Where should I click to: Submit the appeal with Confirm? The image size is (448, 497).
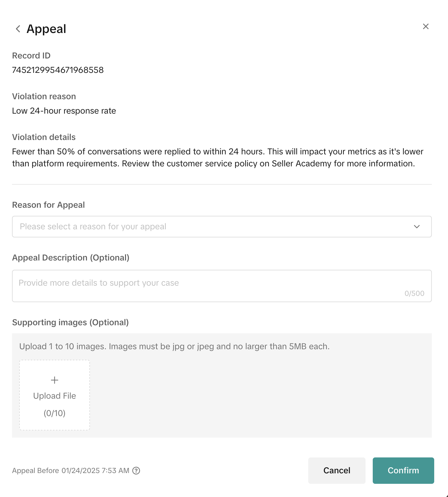click(x=403, y=471)
